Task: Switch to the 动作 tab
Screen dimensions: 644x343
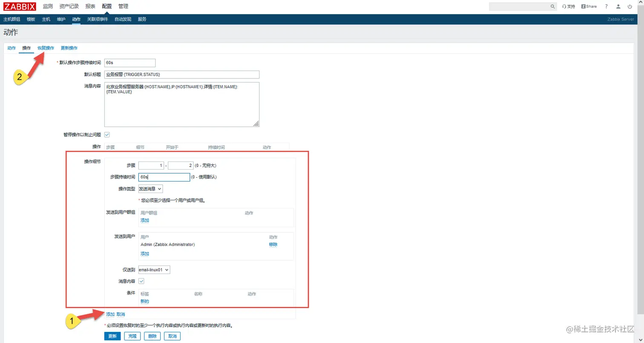Action: (x=11, y=48)
